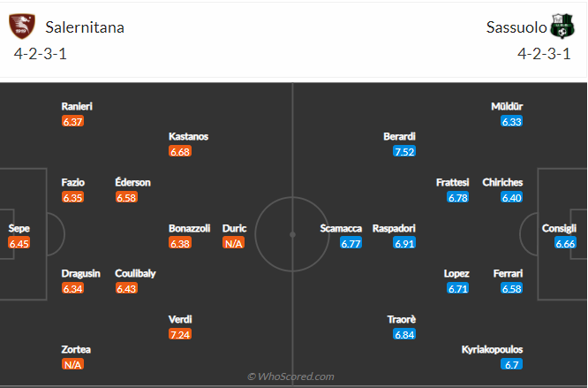Click goalkeeper Sepe's name
This screenshot has width=588, height=388.
tap(19, 228)
